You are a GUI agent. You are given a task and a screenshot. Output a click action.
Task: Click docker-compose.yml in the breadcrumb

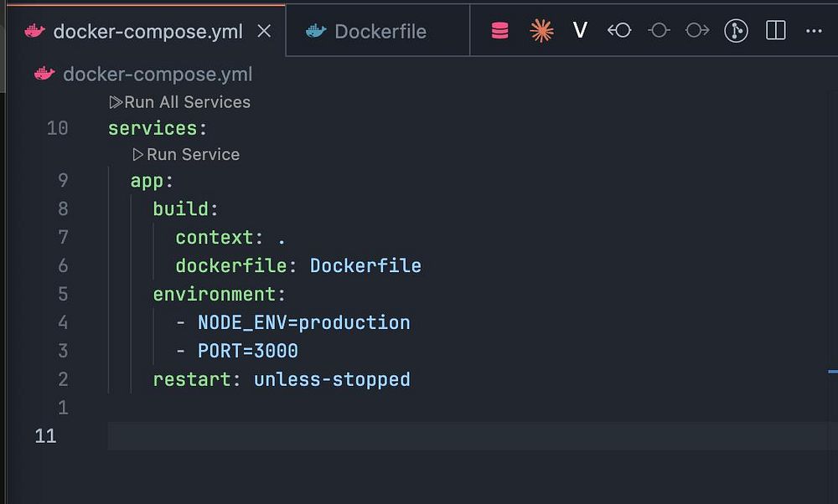click(x=158, y=75)
